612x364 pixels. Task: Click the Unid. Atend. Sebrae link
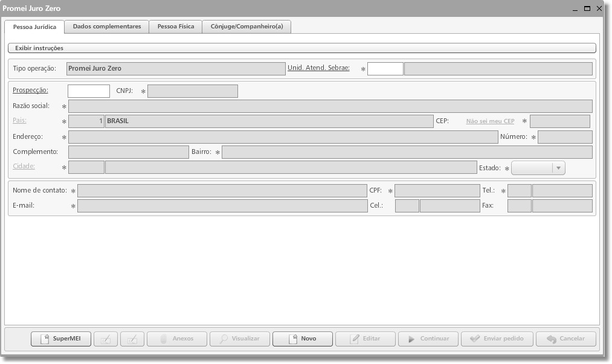click(x=318, y=68)
